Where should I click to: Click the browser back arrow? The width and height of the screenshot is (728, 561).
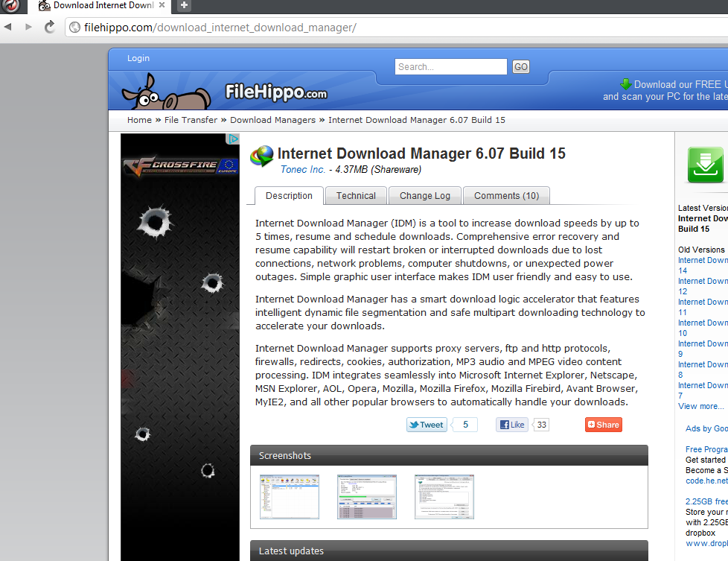point(8,27)
